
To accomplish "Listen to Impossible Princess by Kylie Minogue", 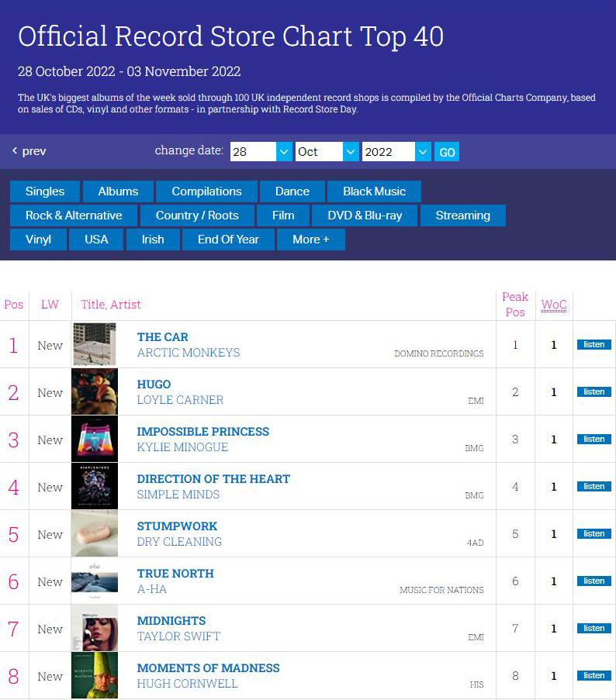I will 594,440.
